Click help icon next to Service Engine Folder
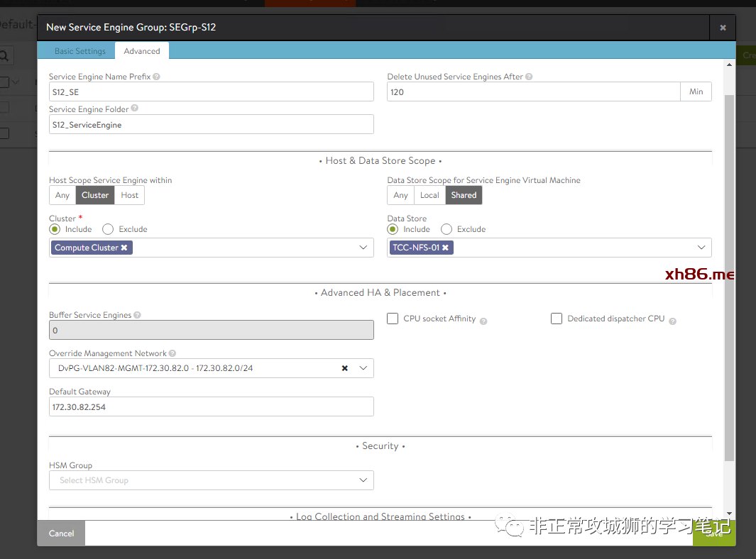The height and width of the screenshot is (559, 756). pyautogui.click(x=135, y=109)
